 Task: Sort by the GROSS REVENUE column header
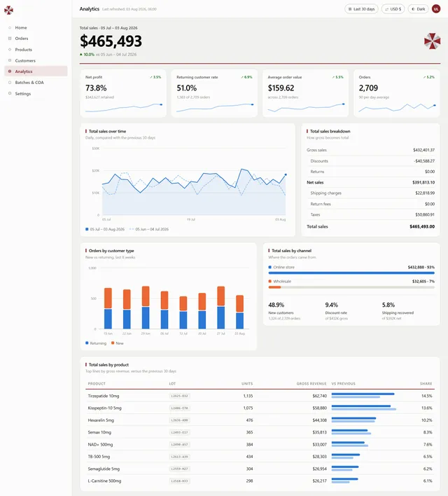click(x=311, y=383)
